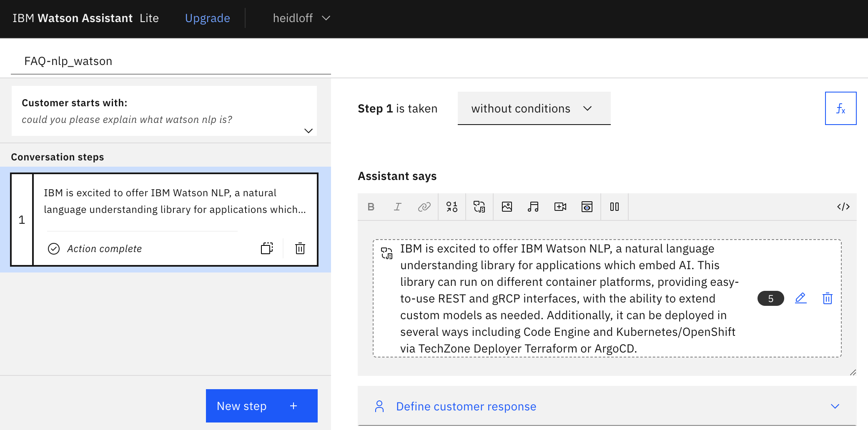The width and height of the screenshot is (868, 430).
Task: Expand the 'Customer starts with' section
Action: [x=309, y=130]
